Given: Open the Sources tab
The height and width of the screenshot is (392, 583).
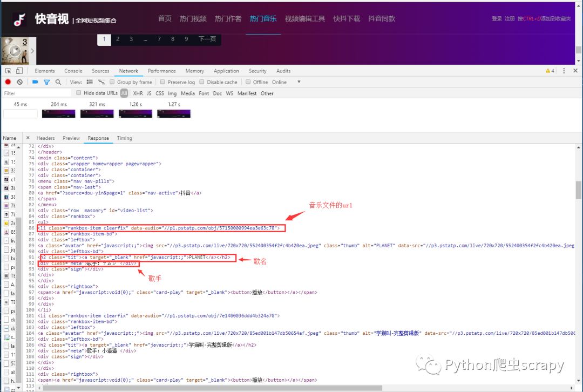Looking at the screenshot, I should (100, 71).
